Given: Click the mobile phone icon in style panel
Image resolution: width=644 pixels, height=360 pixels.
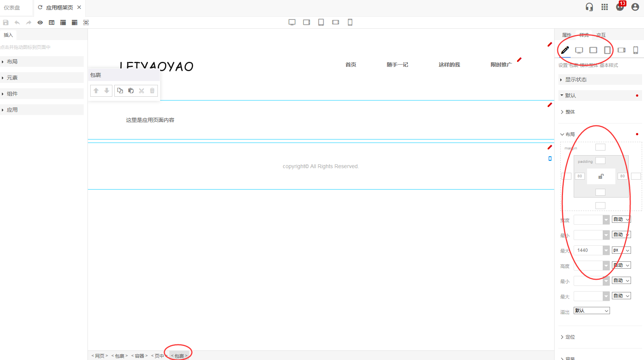Looking at the screenshot, I should click(636, 50).
